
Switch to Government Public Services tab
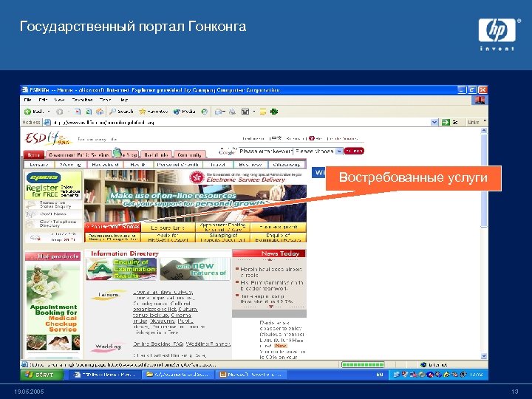coord(79,154)
